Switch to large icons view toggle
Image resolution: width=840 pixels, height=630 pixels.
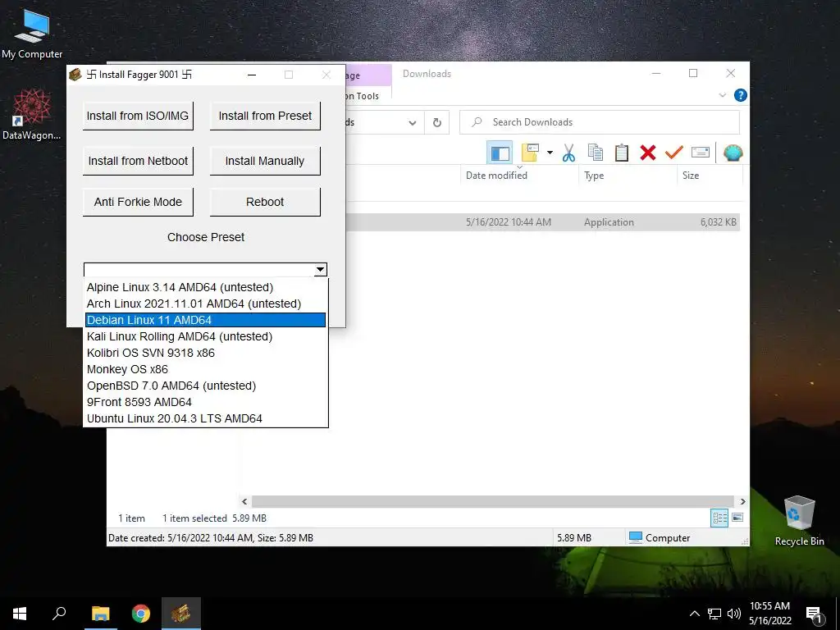[737, 518]
